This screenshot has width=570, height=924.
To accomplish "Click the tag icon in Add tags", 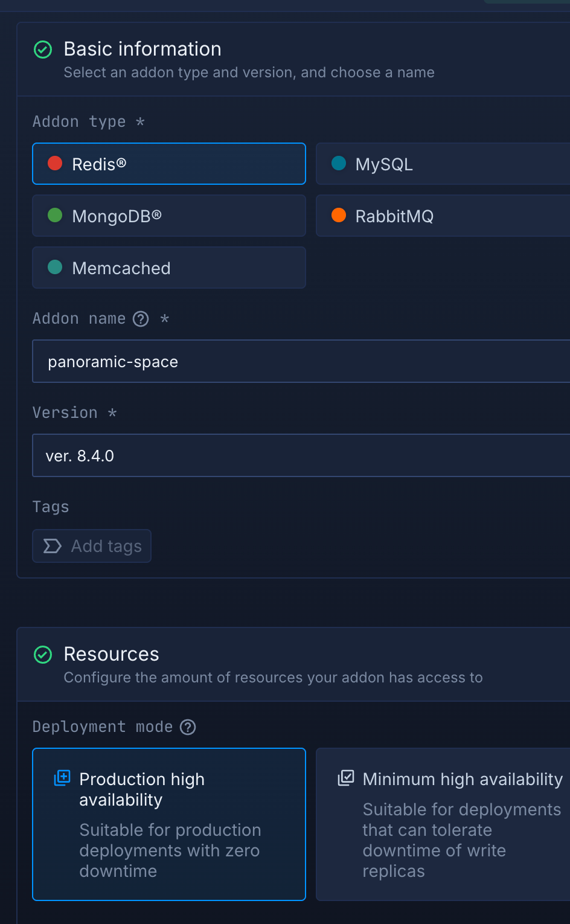I will point(53,547).
